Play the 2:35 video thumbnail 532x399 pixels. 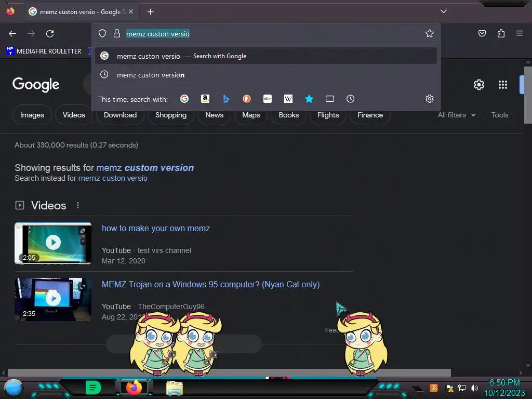coord(53,299)
